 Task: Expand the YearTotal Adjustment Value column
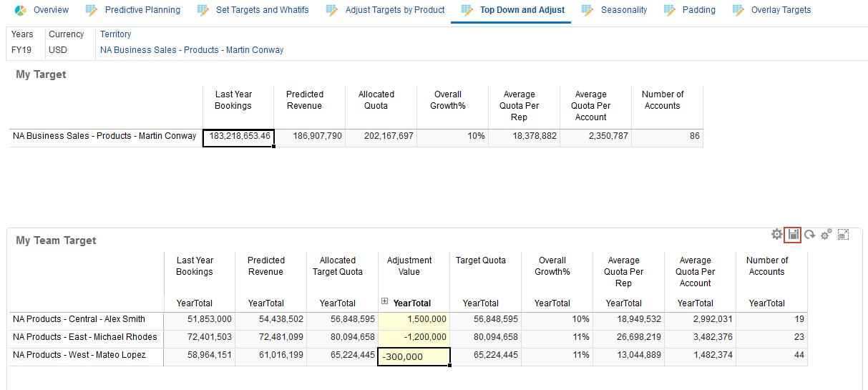[385, 303]
